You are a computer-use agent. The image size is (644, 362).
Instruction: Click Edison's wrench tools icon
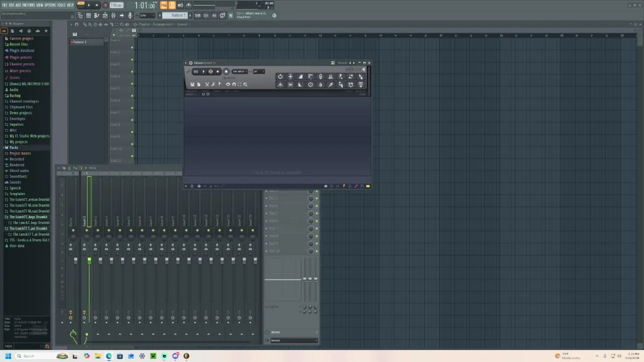(213, 84)
